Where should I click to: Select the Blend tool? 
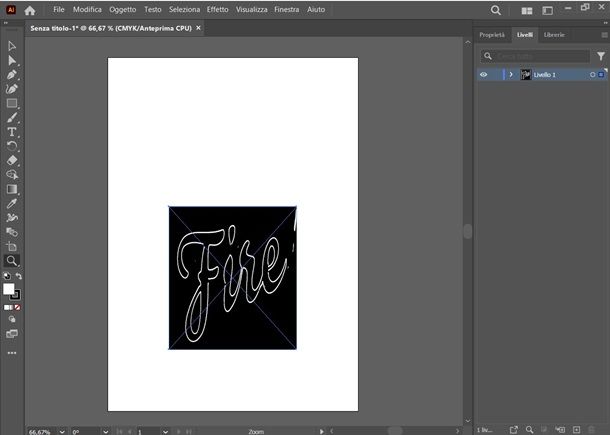(12, 232)
